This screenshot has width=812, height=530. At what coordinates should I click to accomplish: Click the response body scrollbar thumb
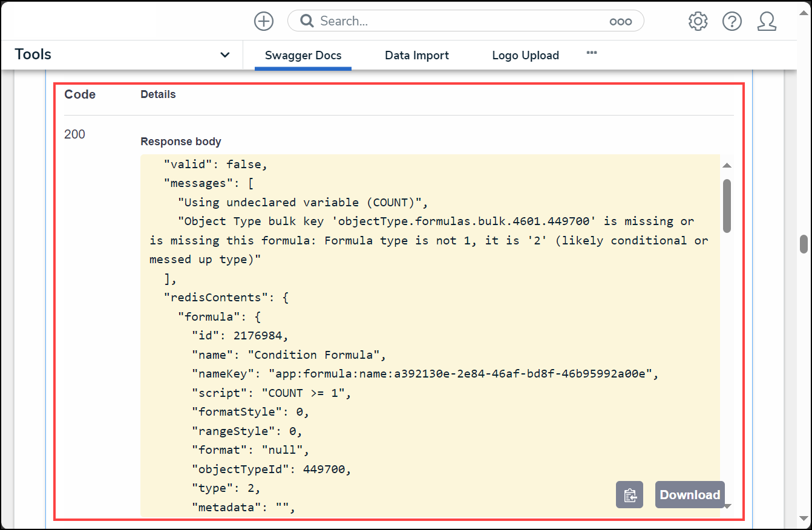click(727, 205)
